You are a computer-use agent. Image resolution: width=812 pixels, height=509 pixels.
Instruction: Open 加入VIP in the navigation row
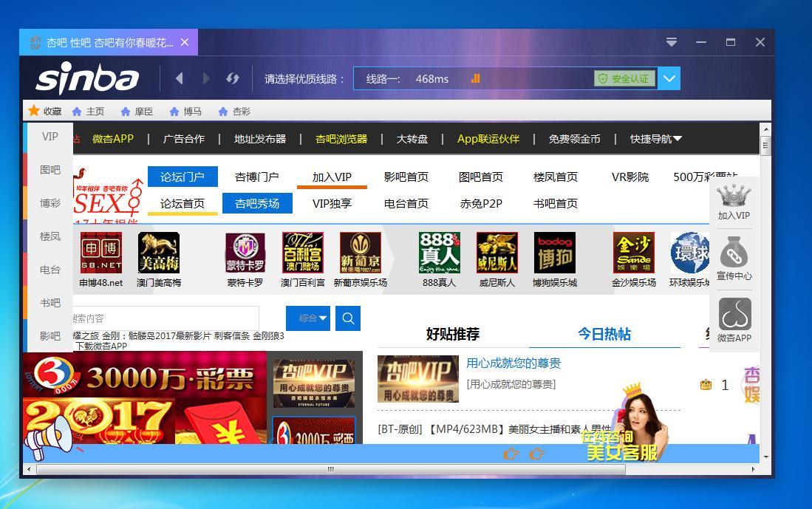[332, 177]
